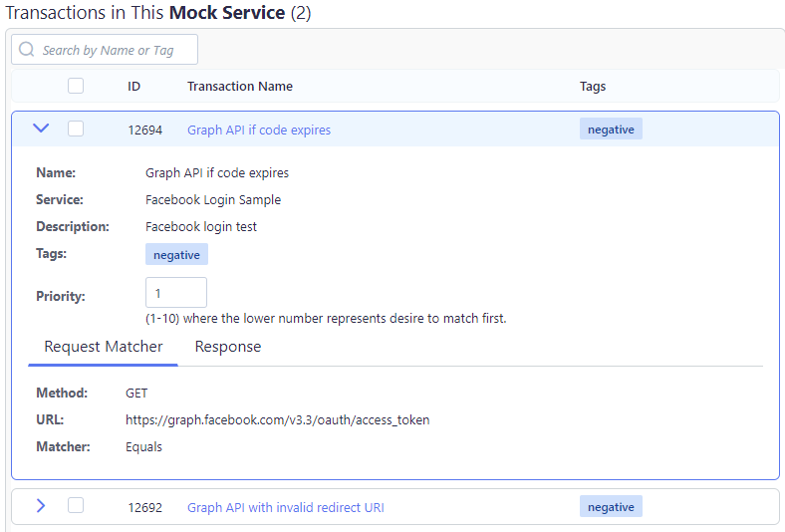Screen dimensions: 785x532
Task: Check the box for transaction 12692
Action: pos(76,506)
